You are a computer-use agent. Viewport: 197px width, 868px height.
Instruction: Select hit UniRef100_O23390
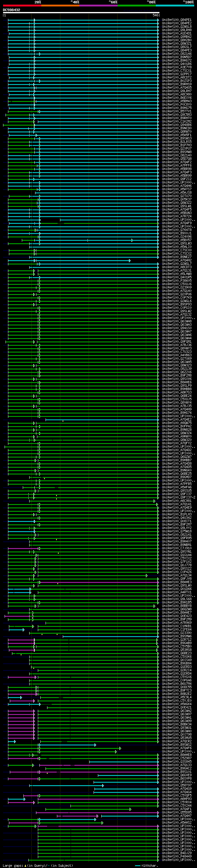(177, 632)
